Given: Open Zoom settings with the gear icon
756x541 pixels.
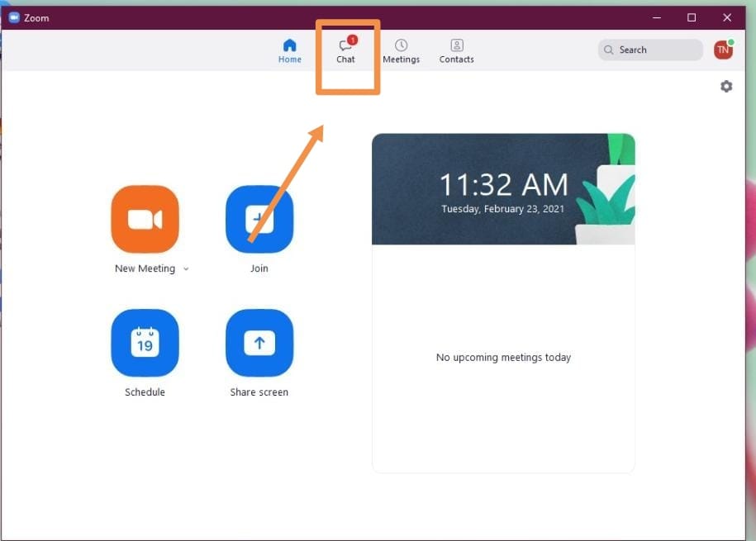Looking at the screenshot, I should pyautogui.click(x=725, y=86).
